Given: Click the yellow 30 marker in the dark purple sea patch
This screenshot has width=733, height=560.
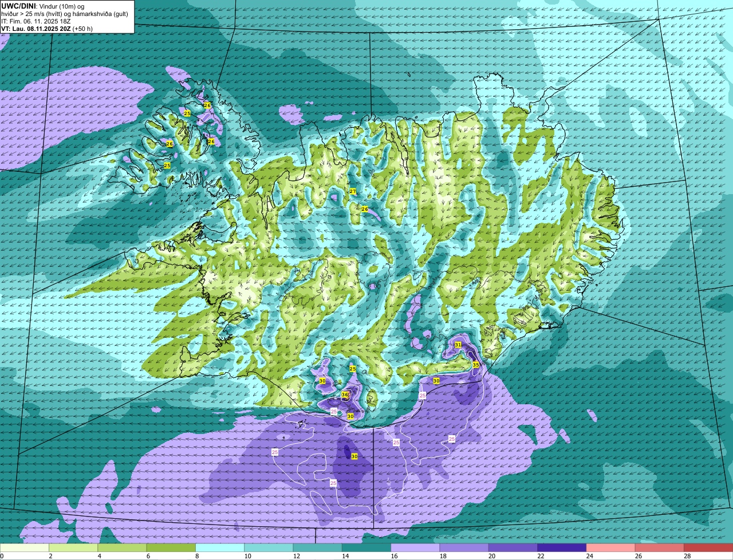Looking at the screenshot, I should [354, 456].
